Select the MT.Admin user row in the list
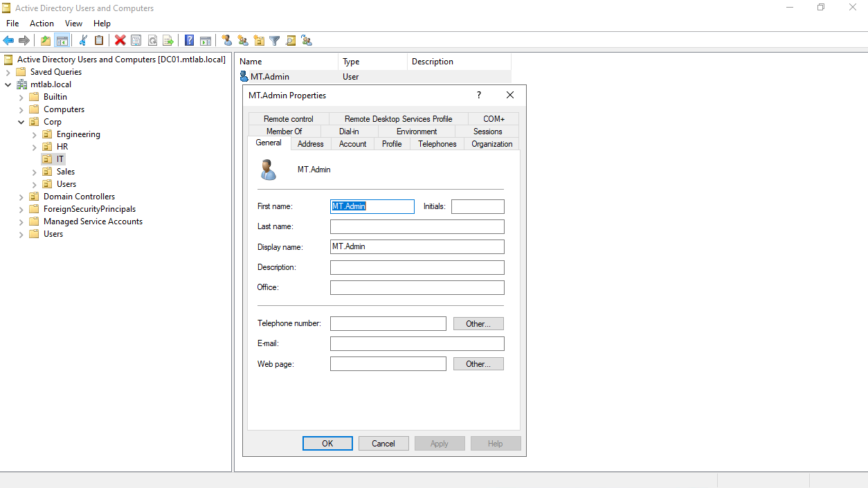 click(x=374, y=77)
